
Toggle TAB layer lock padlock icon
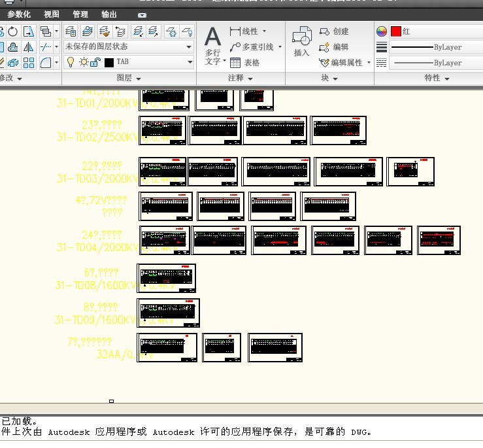click(95, 62)
